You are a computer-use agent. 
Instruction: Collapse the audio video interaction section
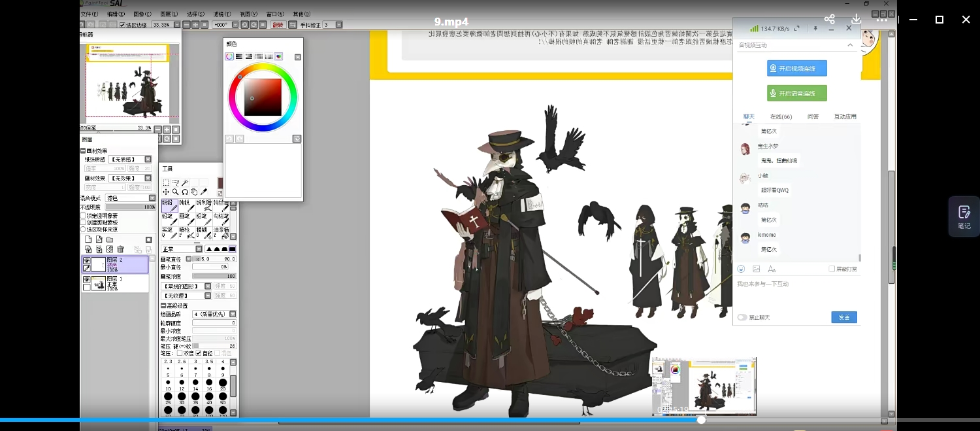tap(850, 45)
